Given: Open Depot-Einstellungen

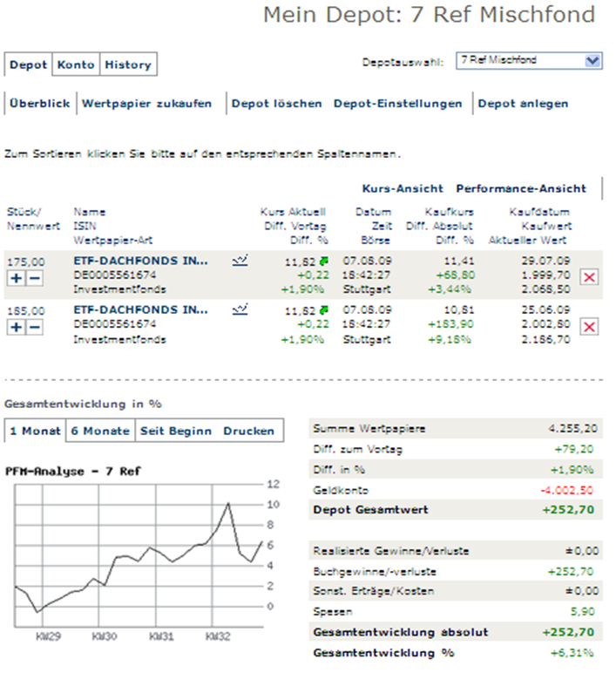Looking at the screenshot, I should coord(397,104).
